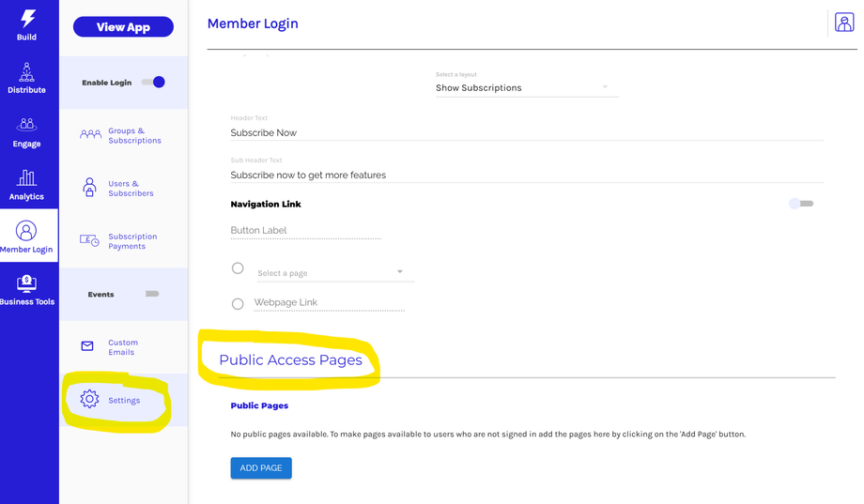Click the Settings gear icon
864x504 pixels.
(89, 400)
